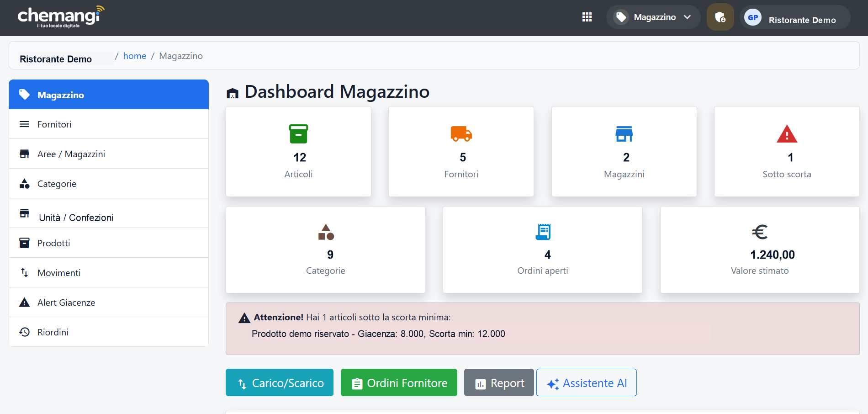Click the GP user avatar

pyautogui.click(x=753, y=17)
